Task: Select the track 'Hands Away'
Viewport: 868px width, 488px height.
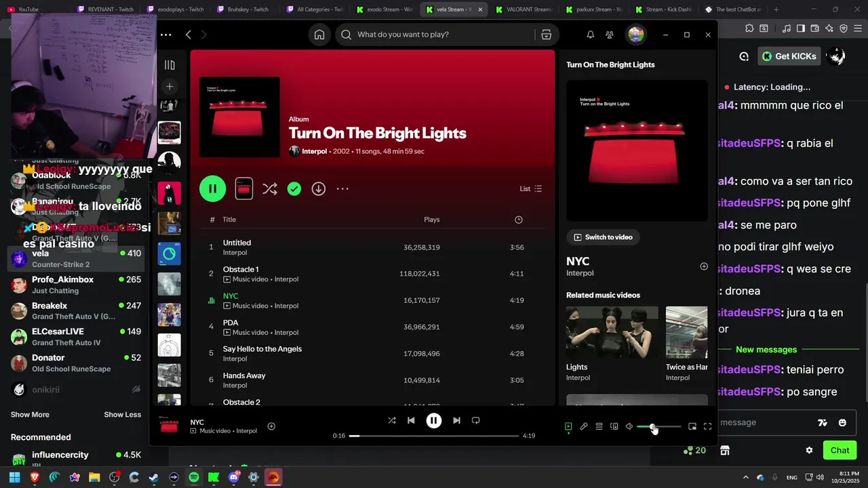Action: tap(373, 380)
